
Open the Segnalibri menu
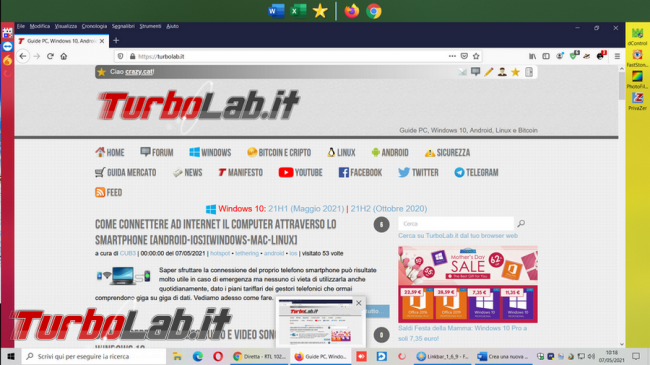coord(123,26)
